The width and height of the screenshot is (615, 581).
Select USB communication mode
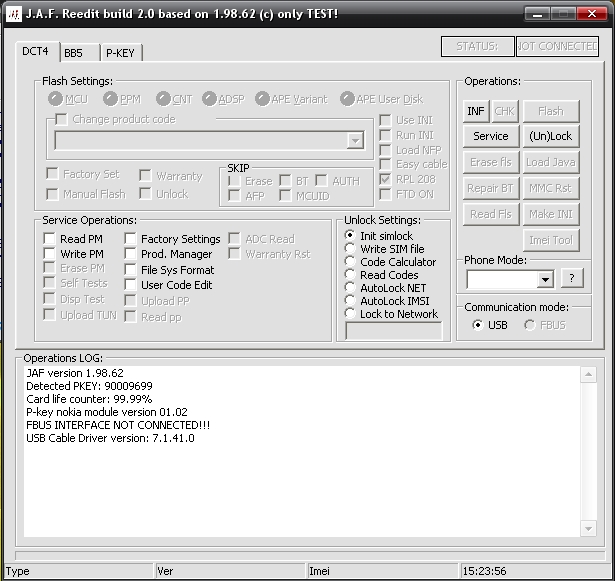478,325
